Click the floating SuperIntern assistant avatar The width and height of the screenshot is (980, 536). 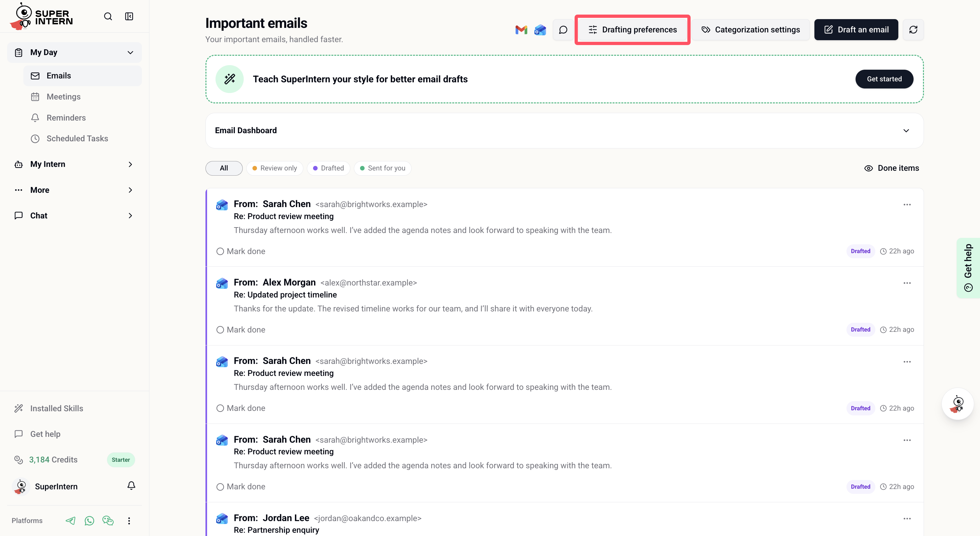[958, 403]
